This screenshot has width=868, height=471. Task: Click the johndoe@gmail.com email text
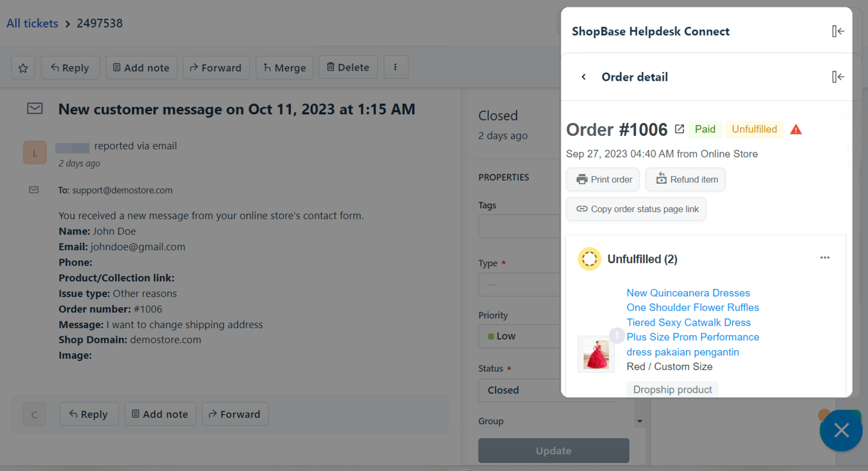click(138, 247)
